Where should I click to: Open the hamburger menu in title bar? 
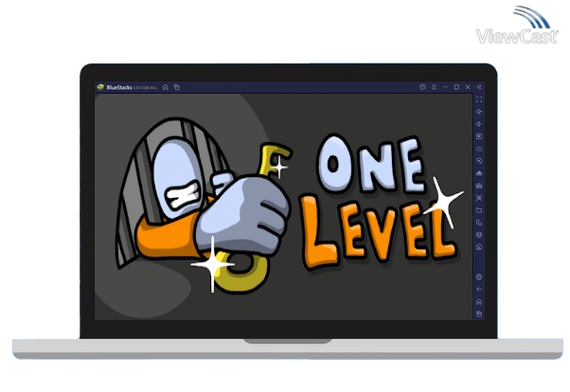click(x=434, y=87)
